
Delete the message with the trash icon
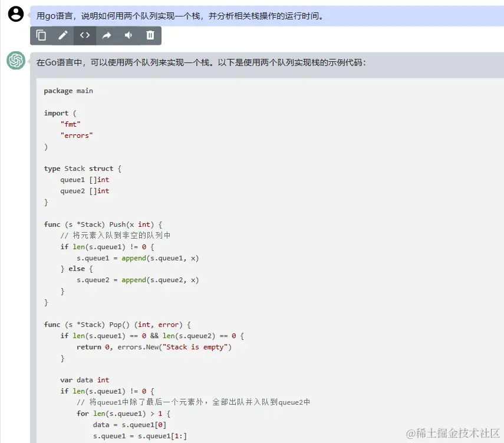(x=150, y=35)
